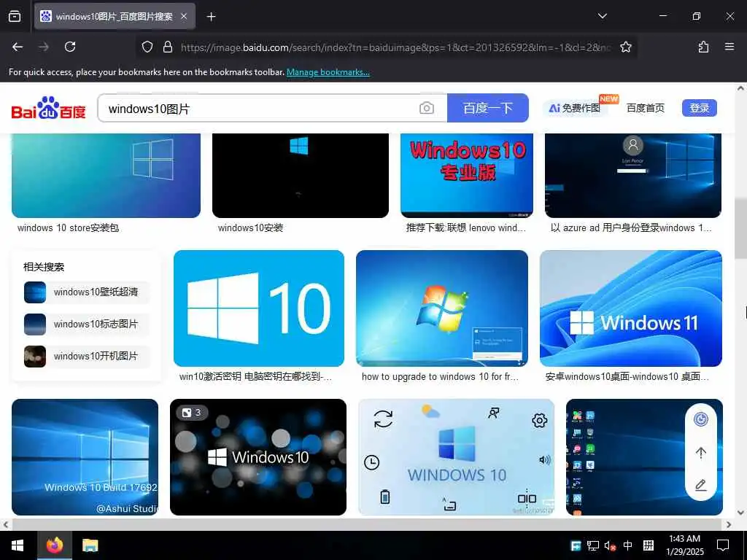Click Firefox icon on taskbar

(x=55, y=545)
